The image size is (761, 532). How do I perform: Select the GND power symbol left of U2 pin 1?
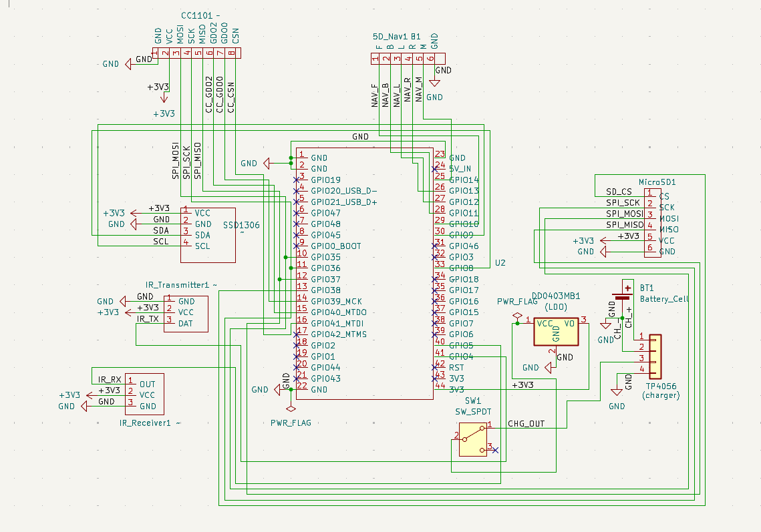click(267, 164)
